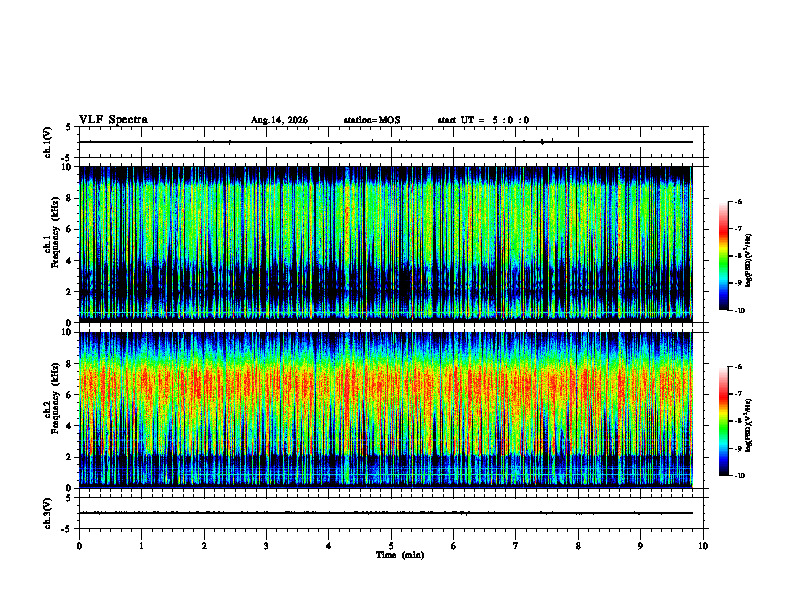Image resolution: width=792 pixels, height=612 pixels.
Task: Click the "Time (min)" x-axis label
Action: (x=400, y=555)
